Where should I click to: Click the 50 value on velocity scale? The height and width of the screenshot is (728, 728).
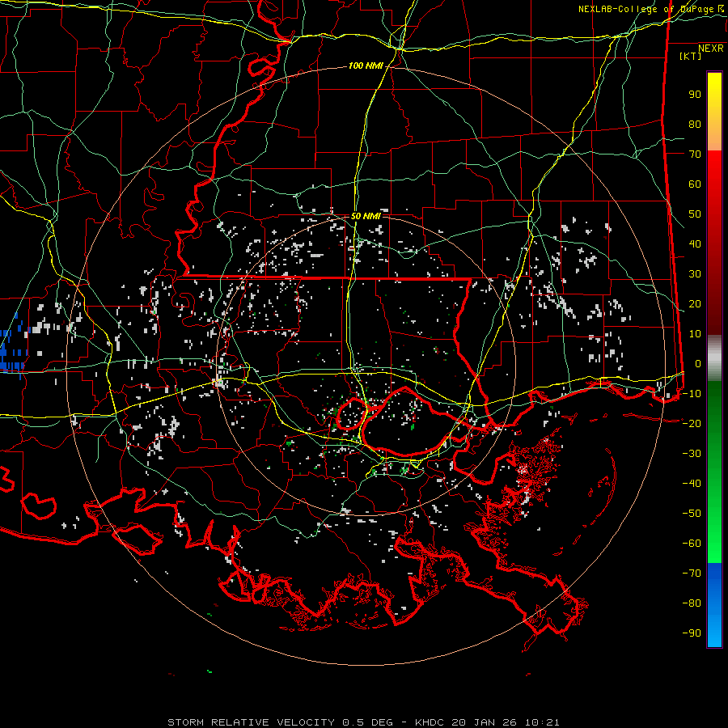pos(695,214)
